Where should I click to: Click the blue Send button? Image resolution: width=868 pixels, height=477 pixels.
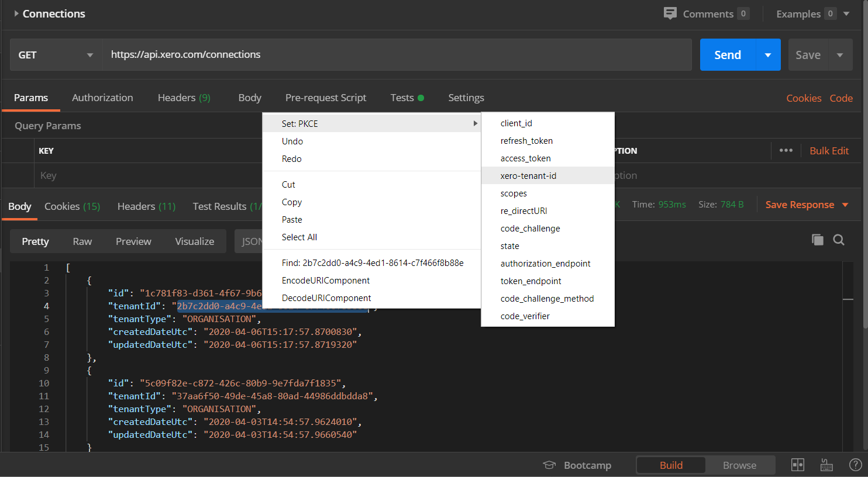click(x=728, y=55)
